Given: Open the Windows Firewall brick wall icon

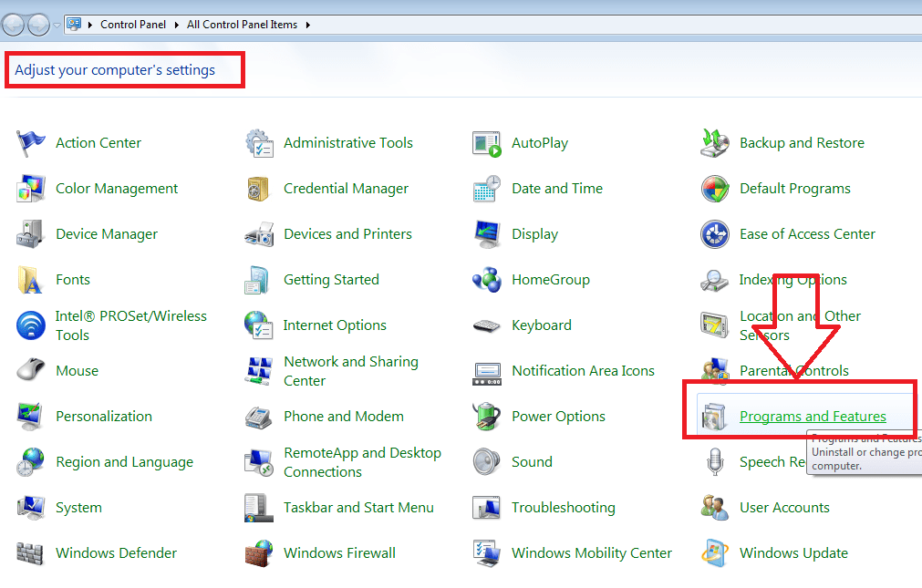Looking at the screenshot, I should (259, 553).
